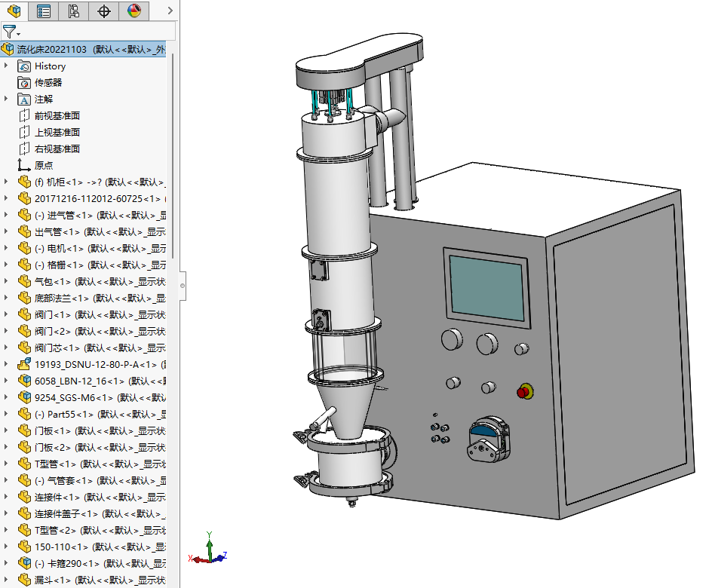
Task: Select the 前视基准面 plane icon
Action: pyautogui.click(x=24, y=115)
